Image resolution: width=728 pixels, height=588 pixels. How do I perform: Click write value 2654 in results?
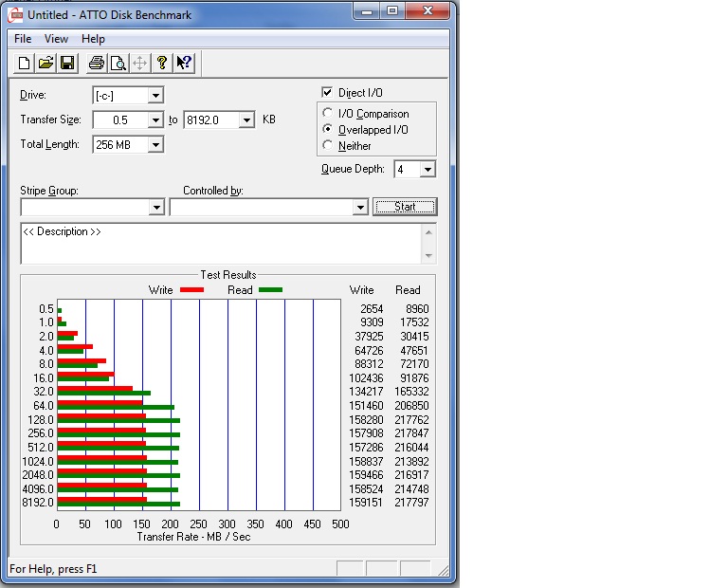coord(372,309)
